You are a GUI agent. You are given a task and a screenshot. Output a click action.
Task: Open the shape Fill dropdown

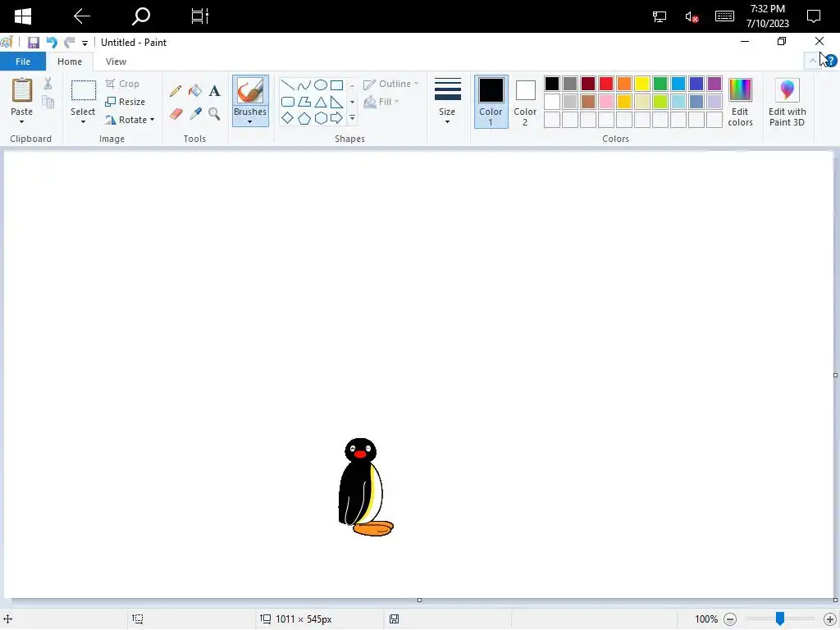381,102
